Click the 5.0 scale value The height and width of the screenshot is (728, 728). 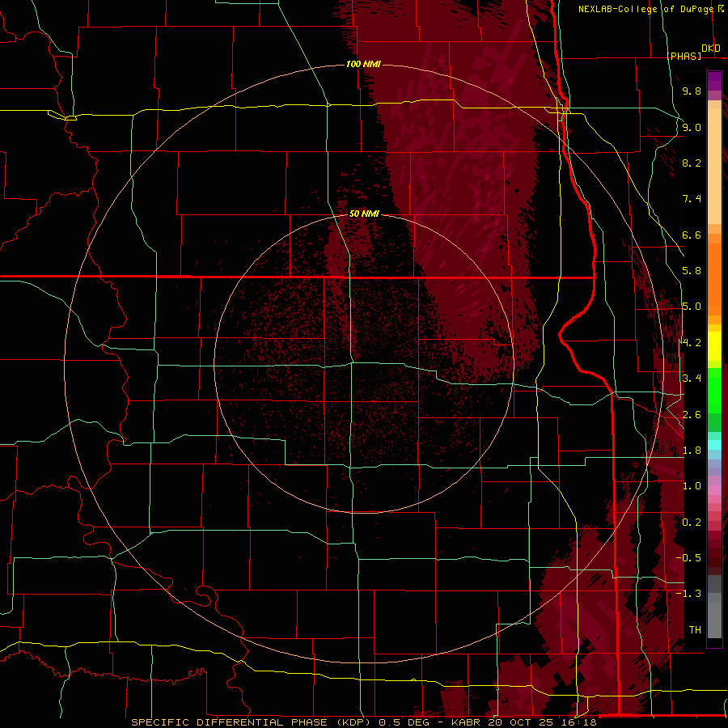(x=692, y=307)
